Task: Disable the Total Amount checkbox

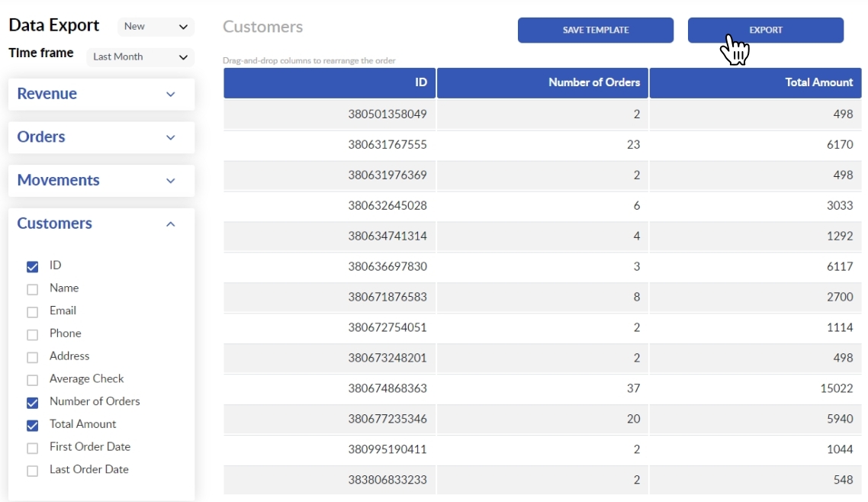Action: [x=33, y=426]
